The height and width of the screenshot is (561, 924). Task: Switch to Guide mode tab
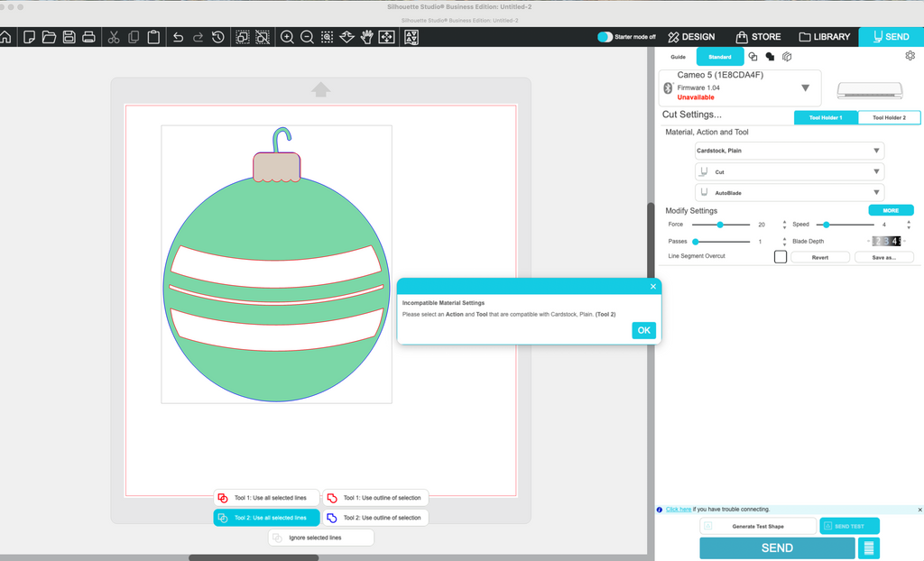[x=678, y=57]
